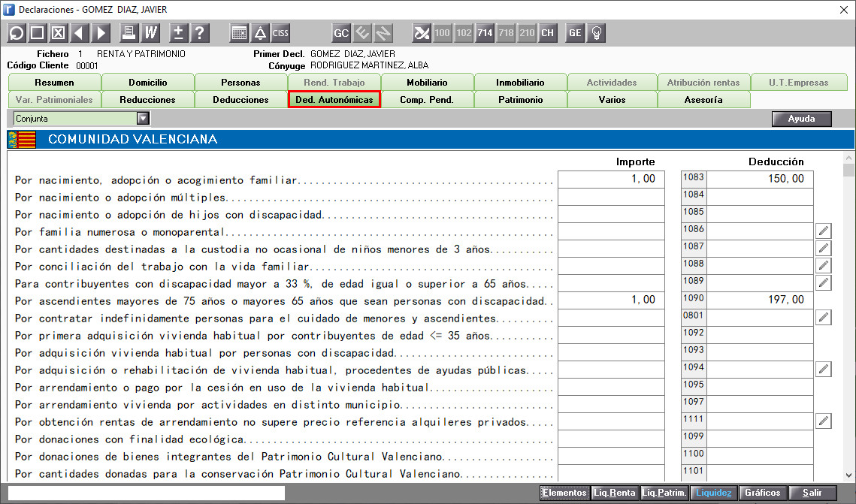Select the Deducciones tab
The width and height of the screenshot is (856, 504).
pyautogui.click(x=240, y=100)
